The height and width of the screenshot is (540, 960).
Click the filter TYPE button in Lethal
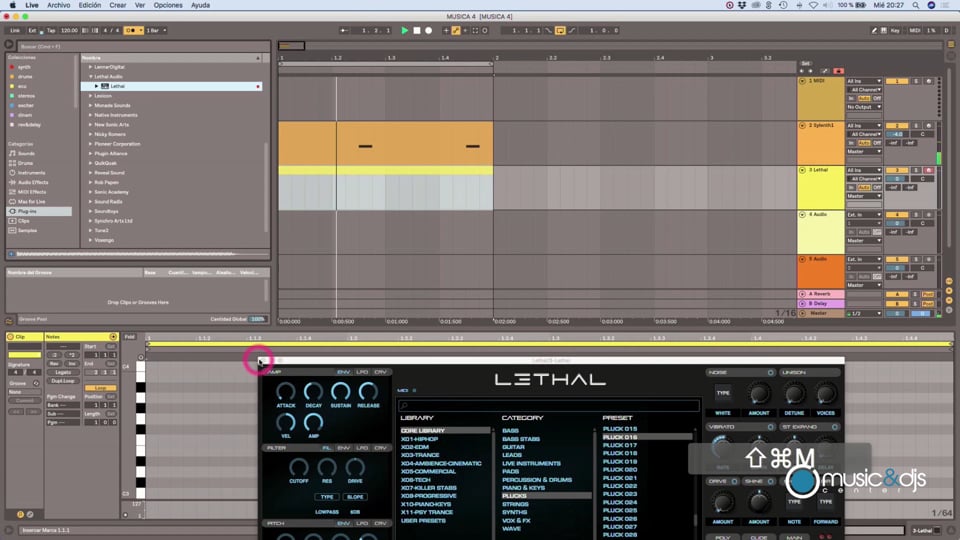coord(327,497)
